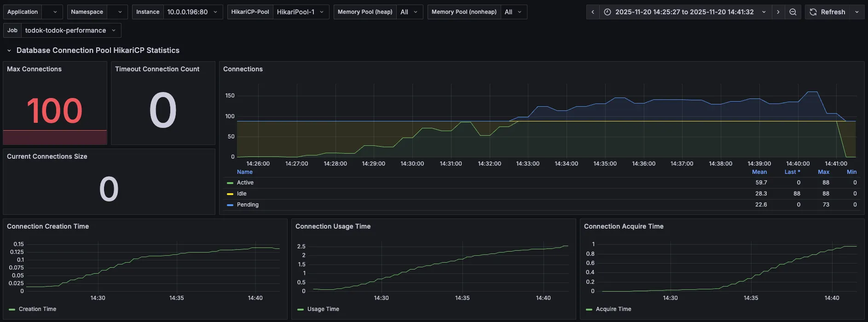Toggle the Pending series in Connections legend
Screen dimensions: 868x322
248,205
